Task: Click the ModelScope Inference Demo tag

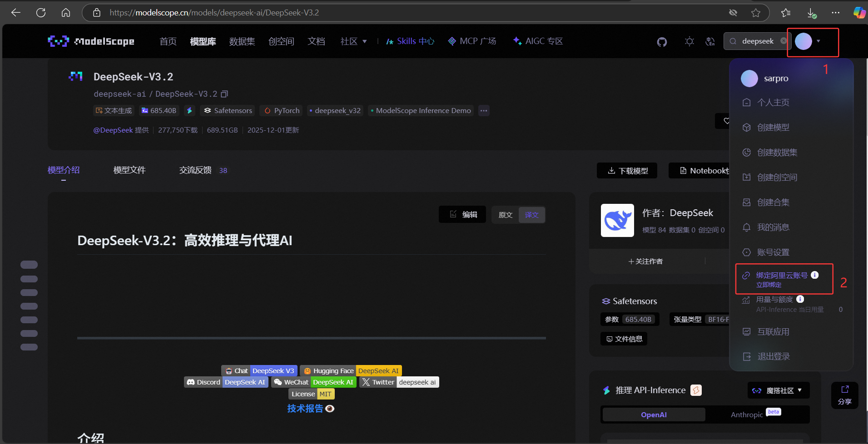Action: (x=421, y=110)
